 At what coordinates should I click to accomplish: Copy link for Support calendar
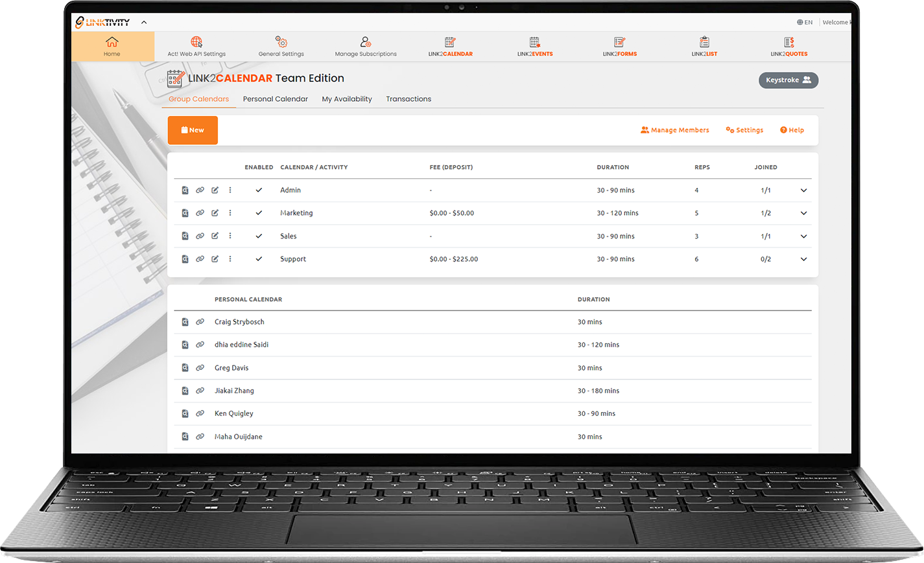pyautogui.click(x=200, y=259)
